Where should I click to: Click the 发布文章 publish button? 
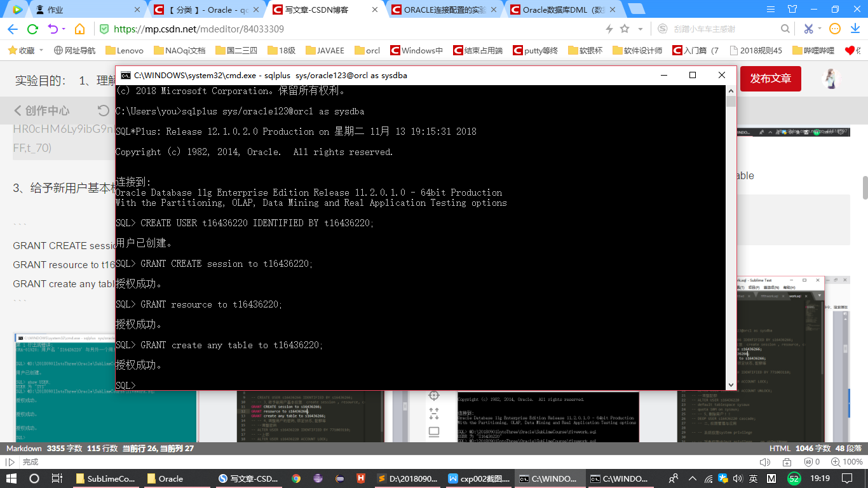770,79
